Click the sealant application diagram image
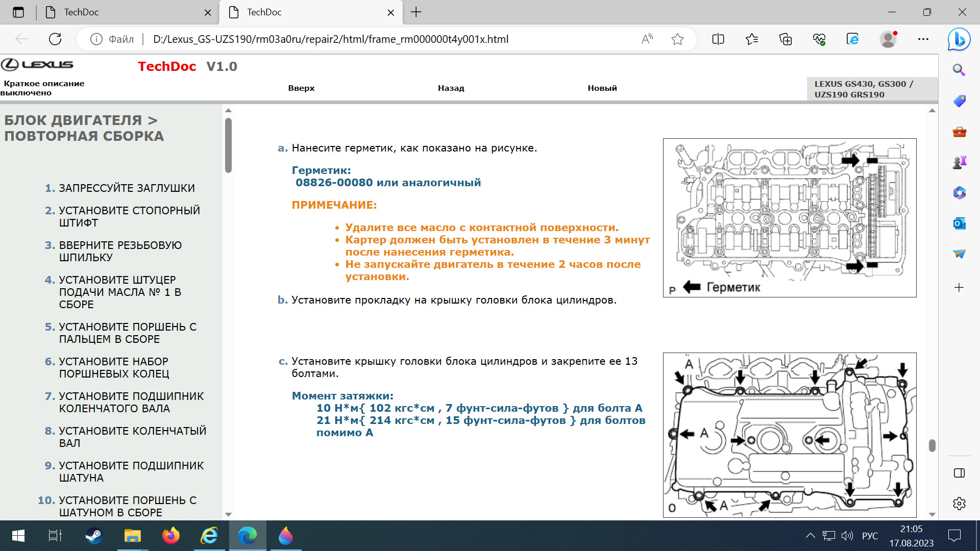980x551 pixels. 789,218
